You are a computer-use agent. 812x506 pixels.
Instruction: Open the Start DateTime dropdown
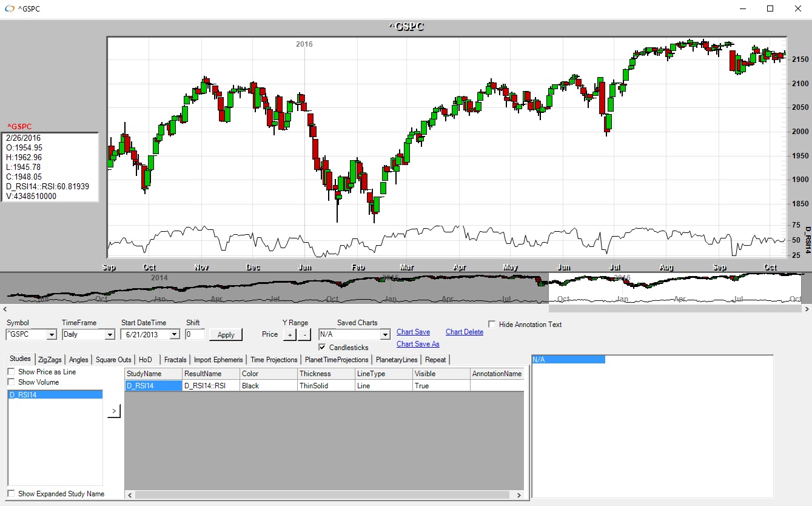(175, 334)
